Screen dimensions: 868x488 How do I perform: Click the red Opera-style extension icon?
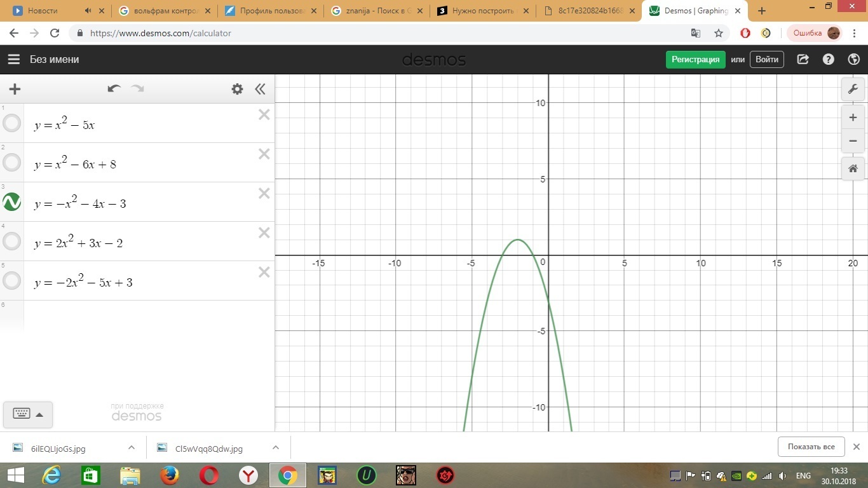coord(745,33)
